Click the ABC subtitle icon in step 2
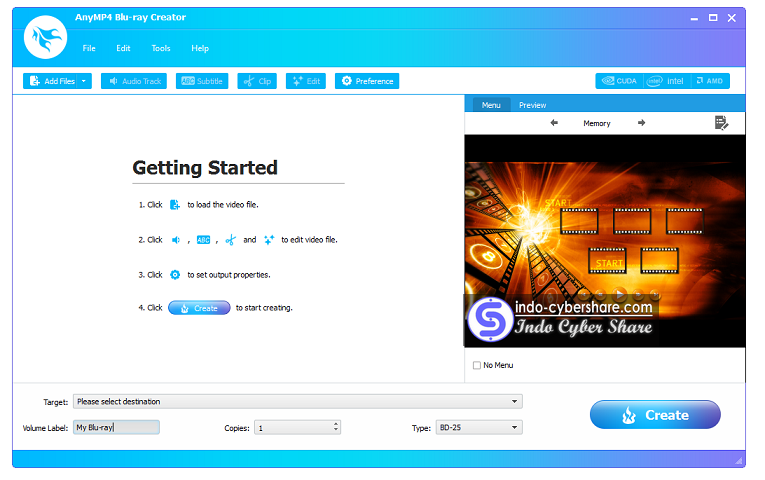765x480 pixels. click(x=203, y=240)
